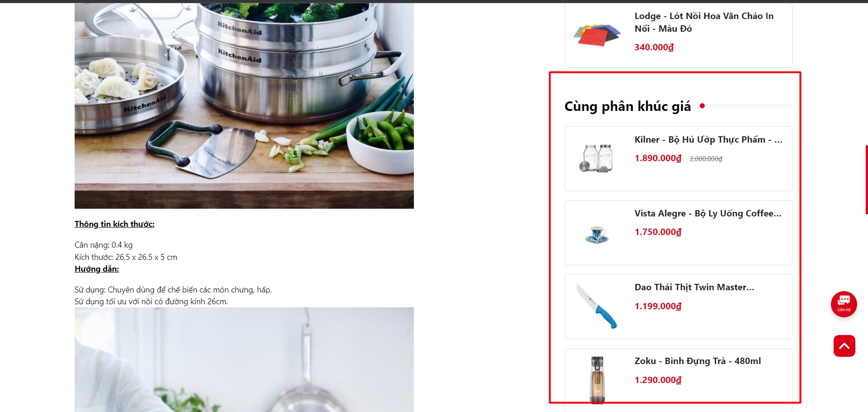Open the Kilner Bộ Hủ Ướp product link
The height and width of the screenshot is (412, 868).
[x=708, y=139]
